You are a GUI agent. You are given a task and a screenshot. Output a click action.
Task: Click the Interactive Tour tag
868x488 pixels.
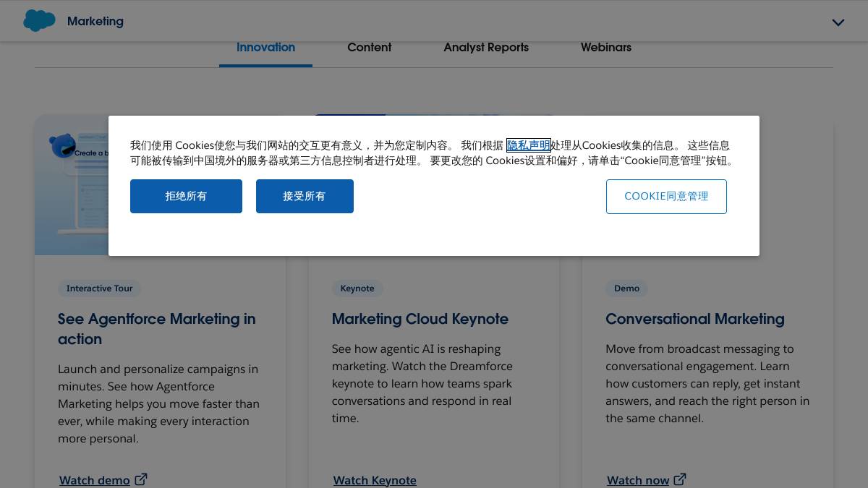point(100,288)
